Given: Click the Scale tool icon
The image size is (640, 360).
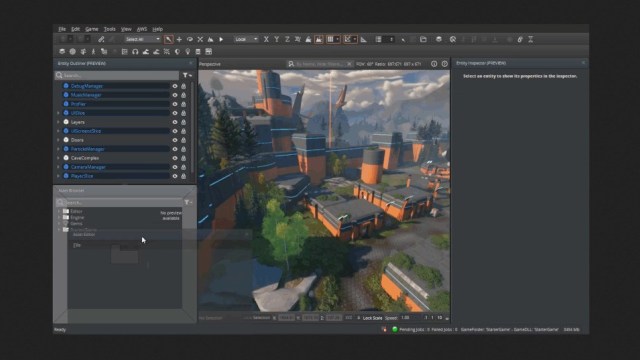Looking at the screenshot, I should 200,40.
